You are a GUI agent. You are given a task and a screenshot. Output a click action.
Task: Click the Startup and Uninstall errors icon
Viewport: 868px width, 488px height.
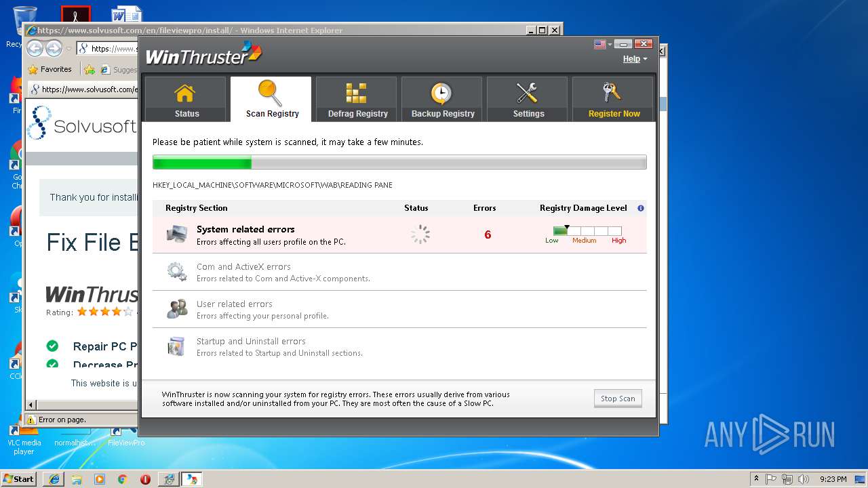pyautogui.click(x=176, y=346)
